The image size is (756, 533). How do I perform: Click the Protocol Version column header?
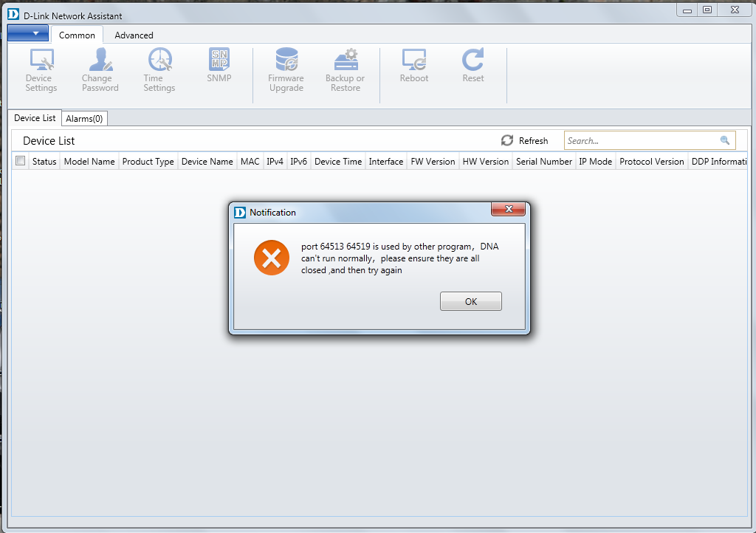[652, 162]
